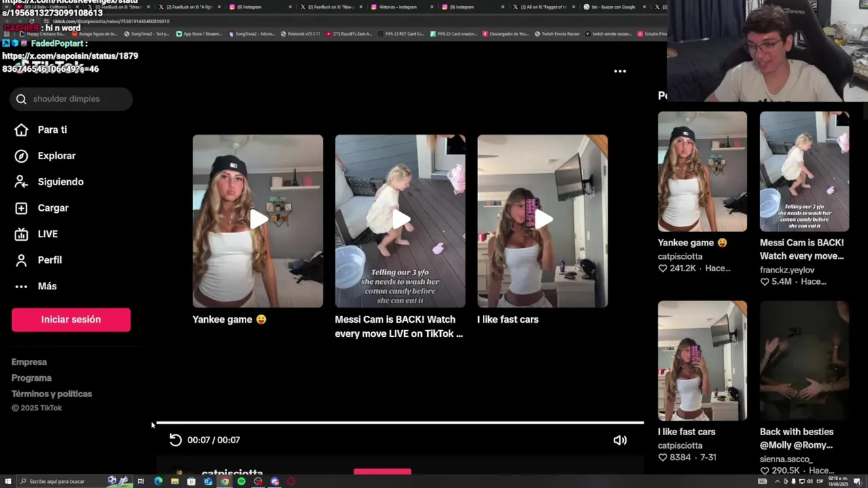Screen dimensions: 868x488
Task: Click the center caption starting Messi Cam is BACK
Action: click(399, 327)
